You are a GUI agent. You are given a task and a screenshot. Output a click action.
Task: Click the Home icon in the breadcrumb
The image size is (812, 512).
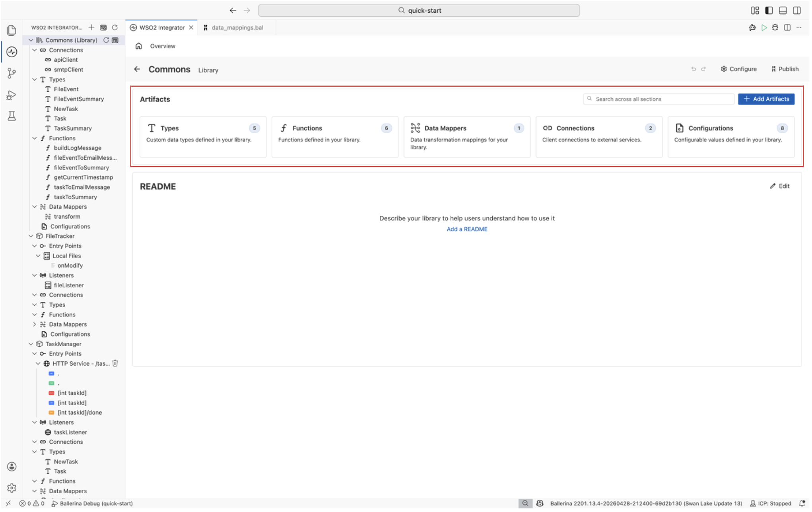click(139, 46)
